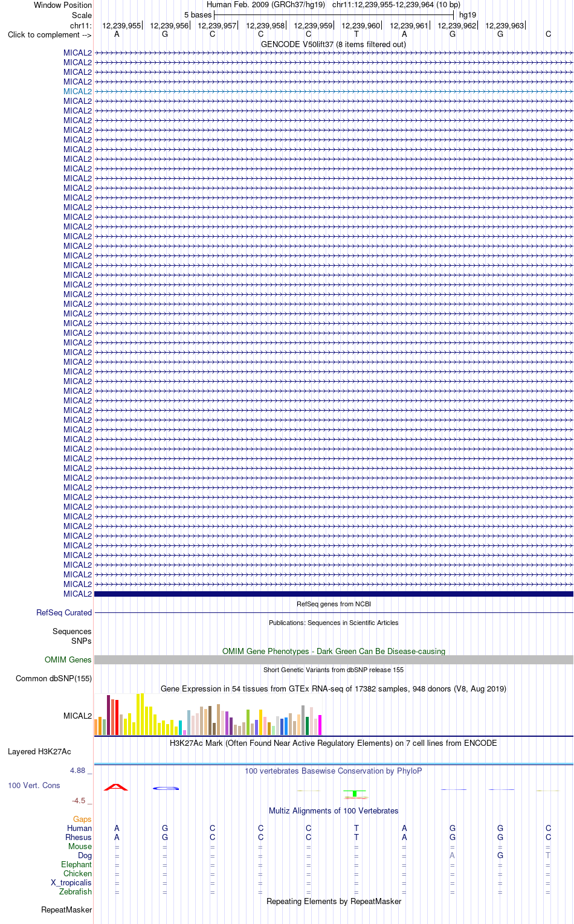
Task: Open the GTEx Gene Expression track title
Action: 334,688
